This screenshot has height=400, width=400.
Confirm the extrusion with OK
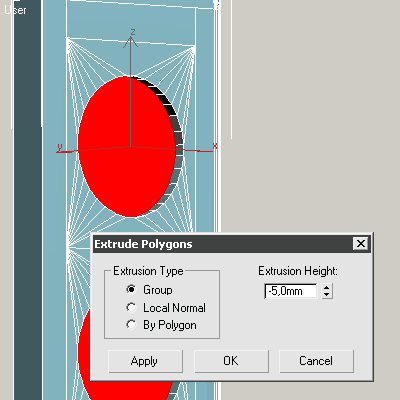[x=231, y=361]
